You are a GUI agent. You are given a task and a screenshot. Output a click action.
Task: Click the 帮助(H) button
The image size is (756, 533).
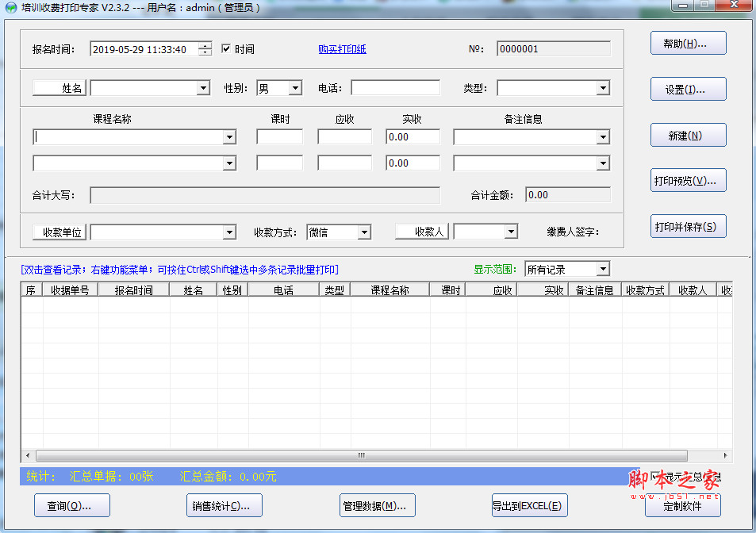coord(688,44)
